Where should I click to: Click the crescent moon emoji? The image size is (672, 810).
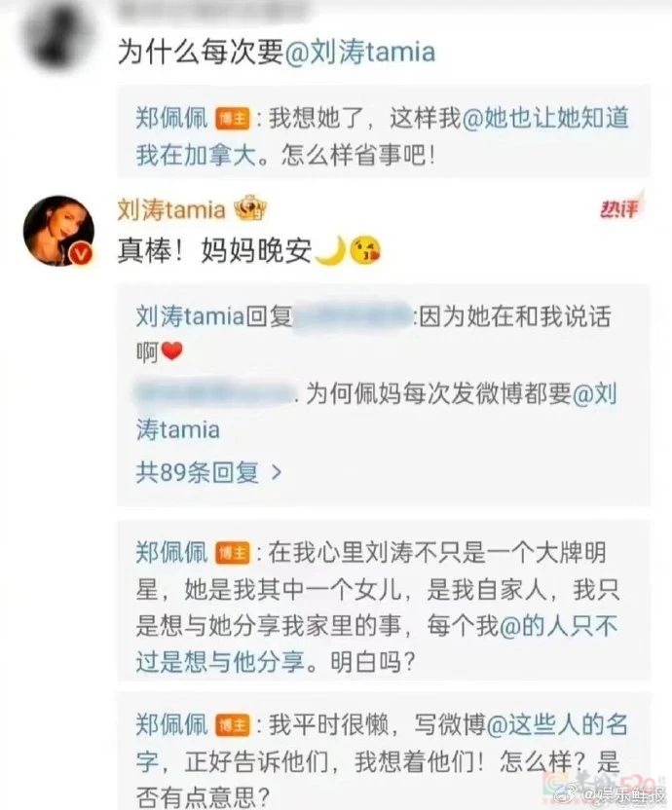tap(331, 251)
